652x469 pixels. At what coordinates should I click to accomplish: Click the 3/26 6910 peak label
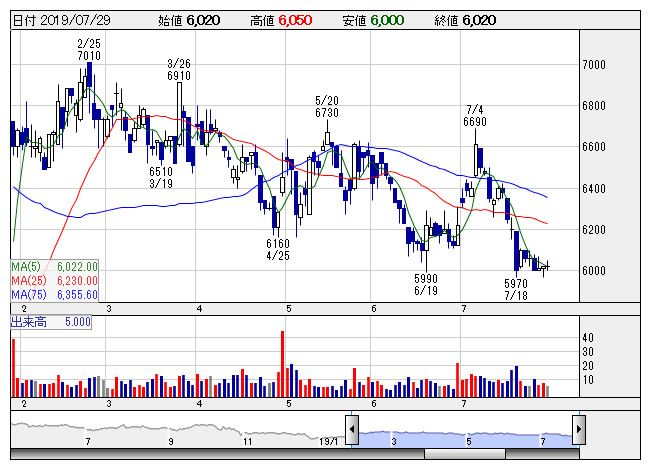[x=179, y=69]
